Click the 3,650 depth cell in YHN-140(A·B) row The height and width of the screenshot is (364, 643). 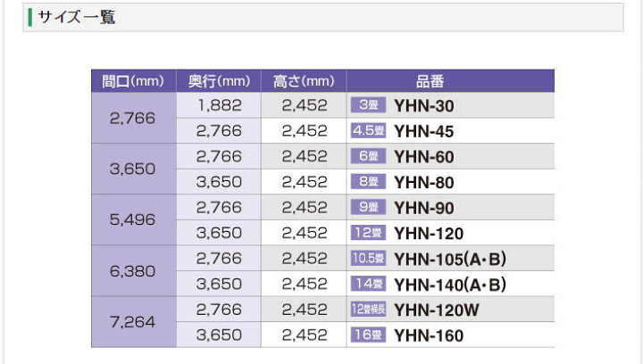point(219,285)
